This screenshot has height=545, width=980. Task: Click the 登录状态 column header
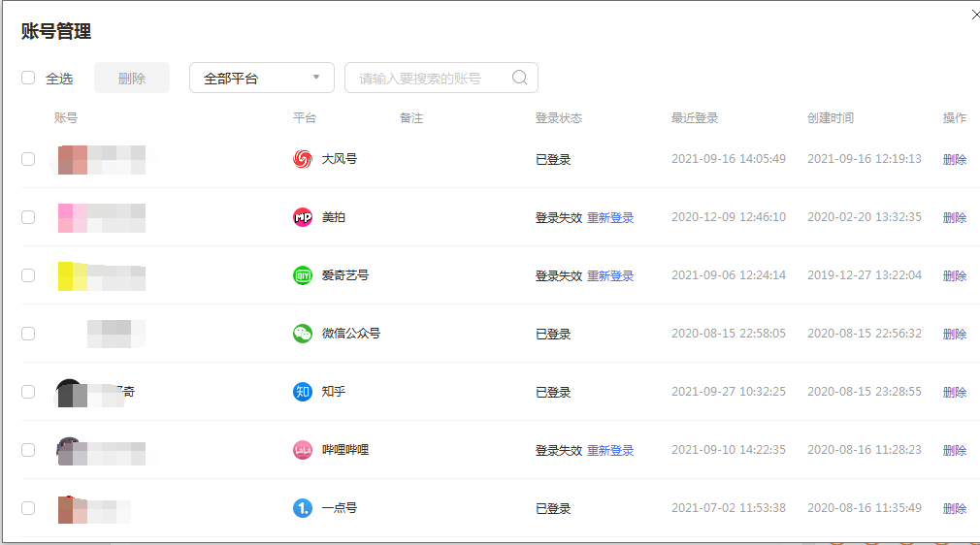[x=559, y=117]
